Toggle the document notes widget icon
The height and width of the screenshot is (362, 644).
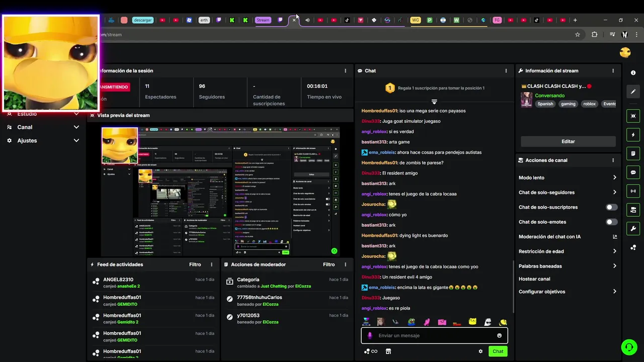point(633,153)
